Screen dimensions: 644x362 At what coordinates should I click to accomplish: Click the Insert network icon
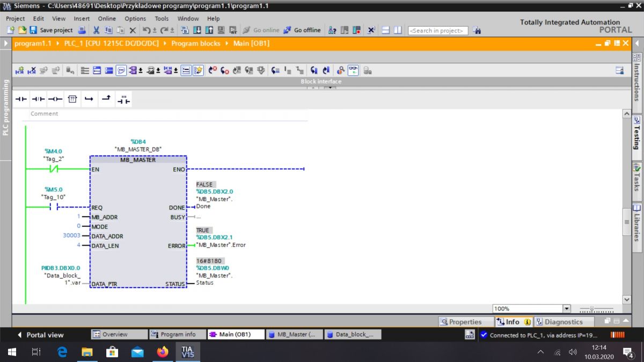[x=19, y=70]
